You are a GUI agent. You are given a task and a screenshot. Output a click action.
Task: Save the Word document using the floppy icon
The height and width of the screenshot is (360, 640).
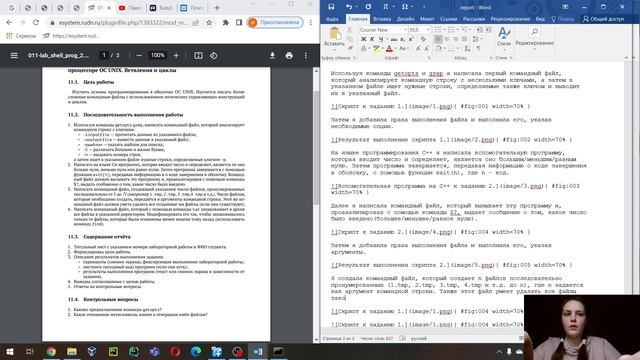point(331,7)
